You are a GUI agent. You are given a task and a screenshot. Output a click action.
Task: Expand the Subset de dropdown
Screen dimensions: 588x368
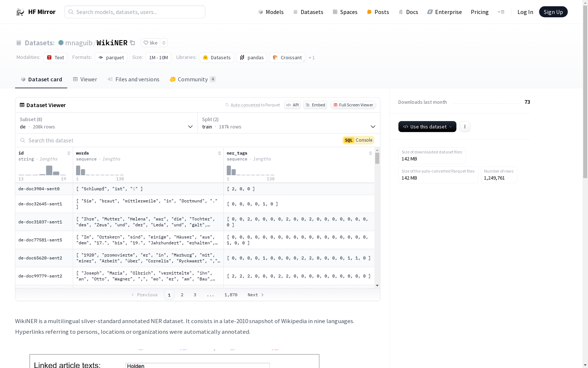107,123
